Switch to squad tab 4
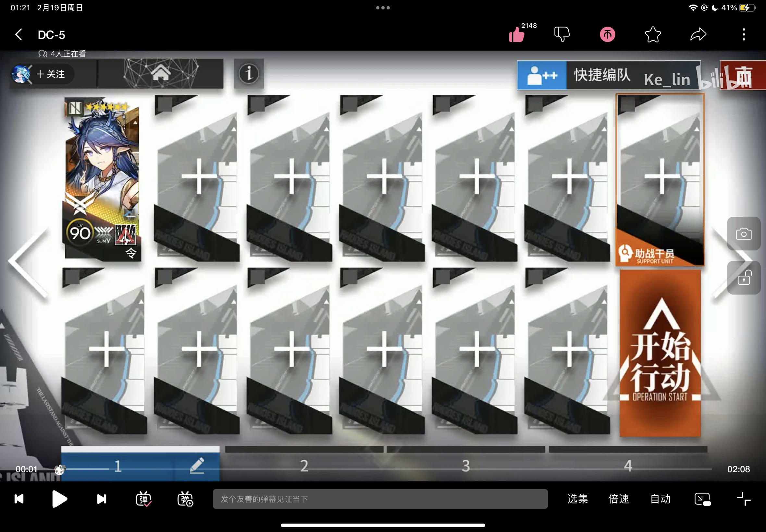The height and width of the screenshot is (532, 766). (628, 466)
